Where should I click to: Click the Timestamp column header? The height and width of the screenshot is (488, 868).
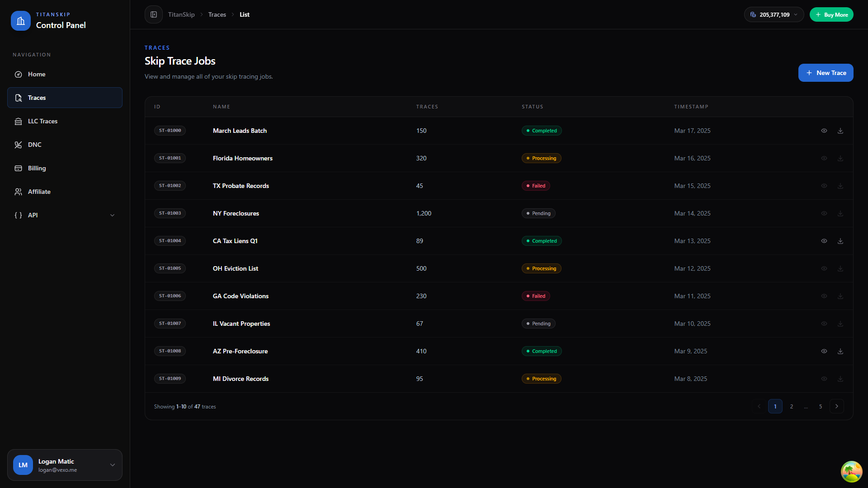click(x=691, y=107)
